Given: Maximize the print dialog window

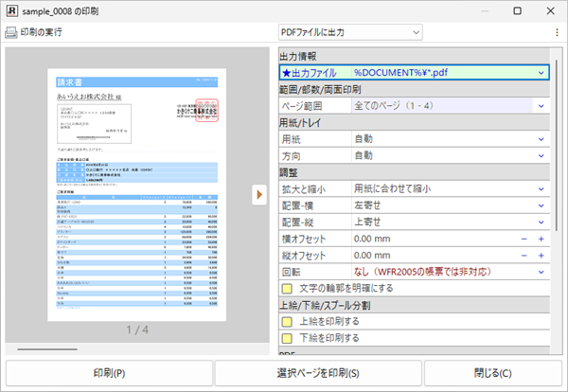Looking at the screenshot, I should [x=517, y=10].
